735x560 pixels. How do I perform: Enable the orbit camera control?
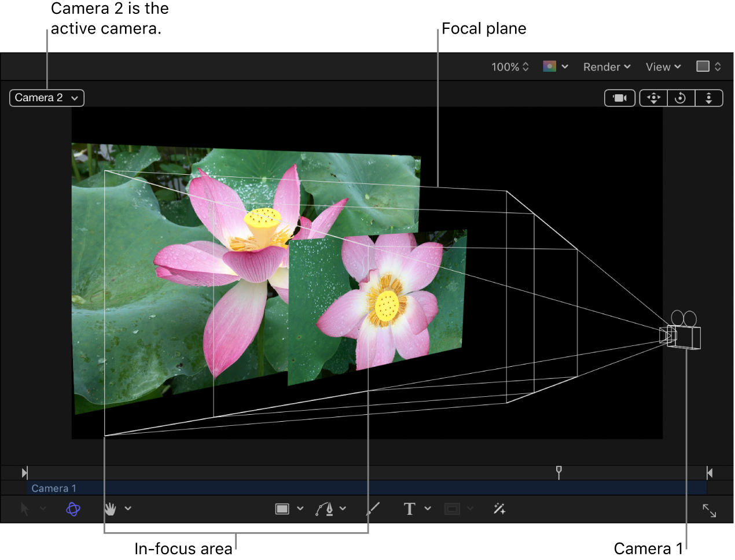[x=681, y=98]
